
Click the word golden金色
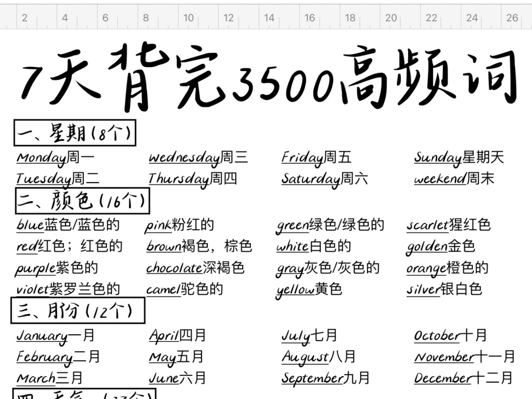441,247
